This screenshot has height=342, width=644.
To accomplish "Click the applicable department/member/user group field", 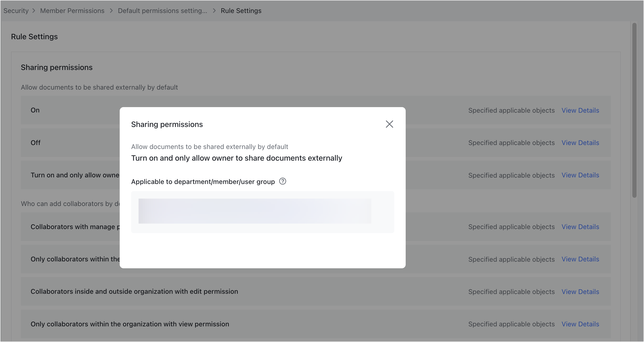I will (x=262, y=212).
